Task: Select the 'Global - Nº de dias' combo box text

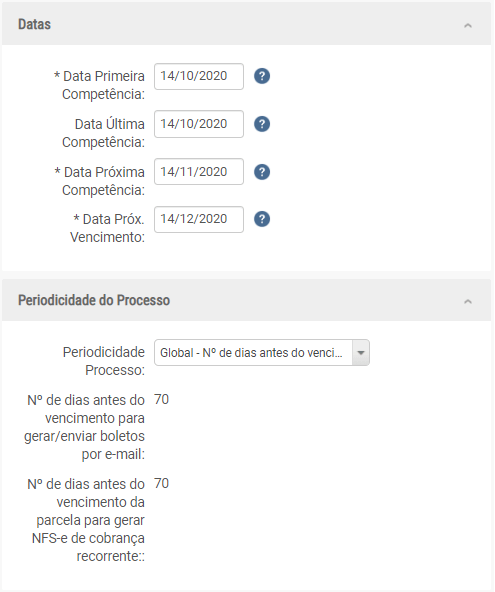Action: 251,353
